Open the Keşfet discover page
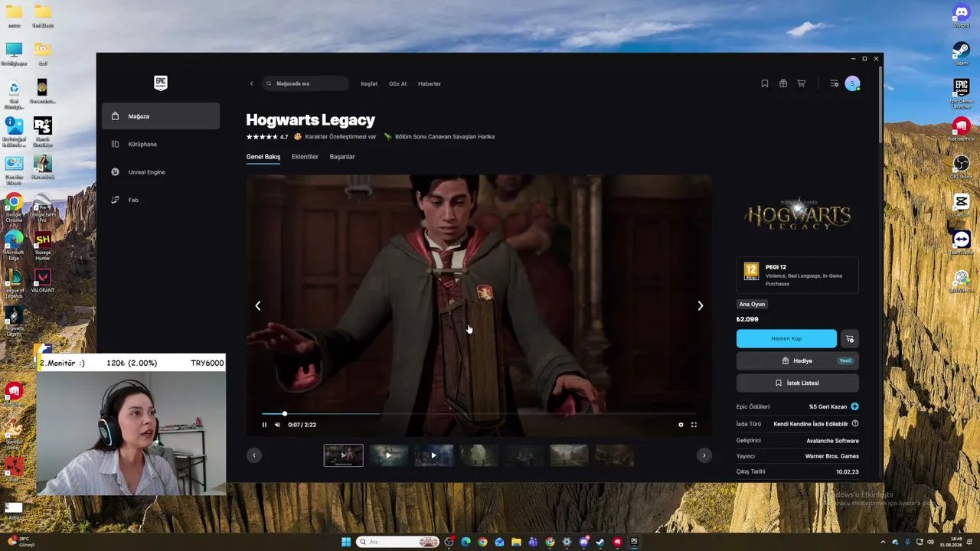Viewport: 980px width, 551px height. (x=369, y=83)
